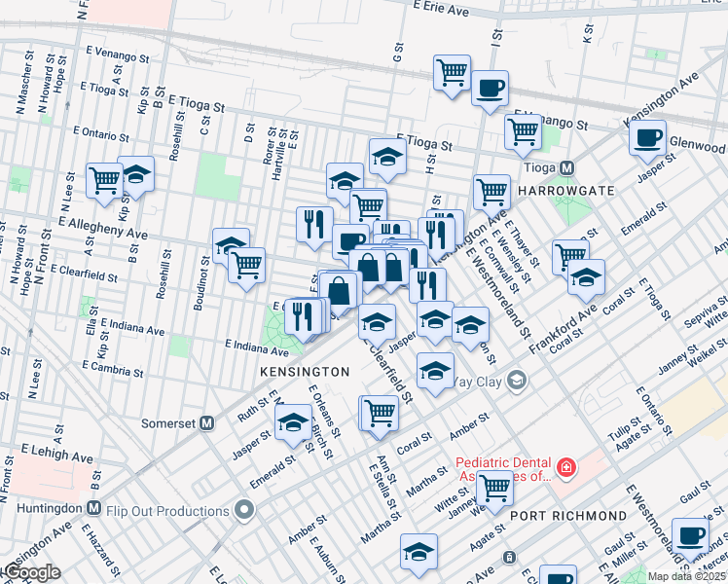Select the cart marker near Ann St
Image resolution: width=728 pixels, height=584 pixels.
click(380, 414)
